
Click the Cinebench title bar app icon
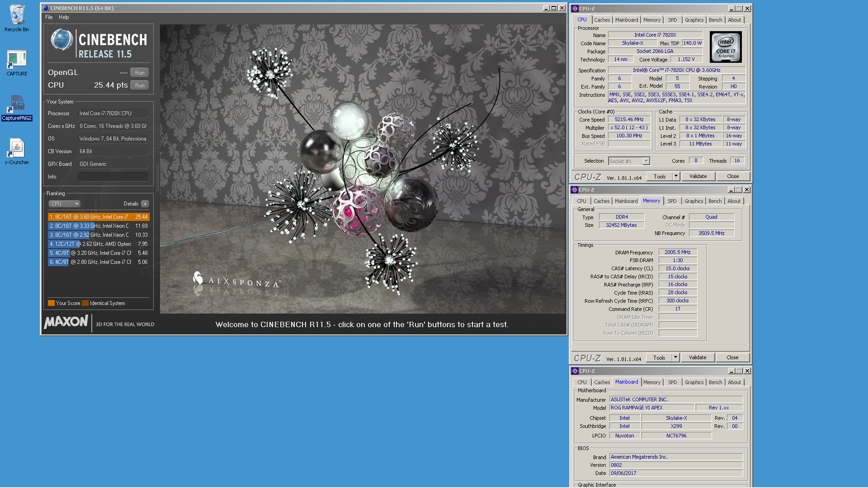[46, 8]
